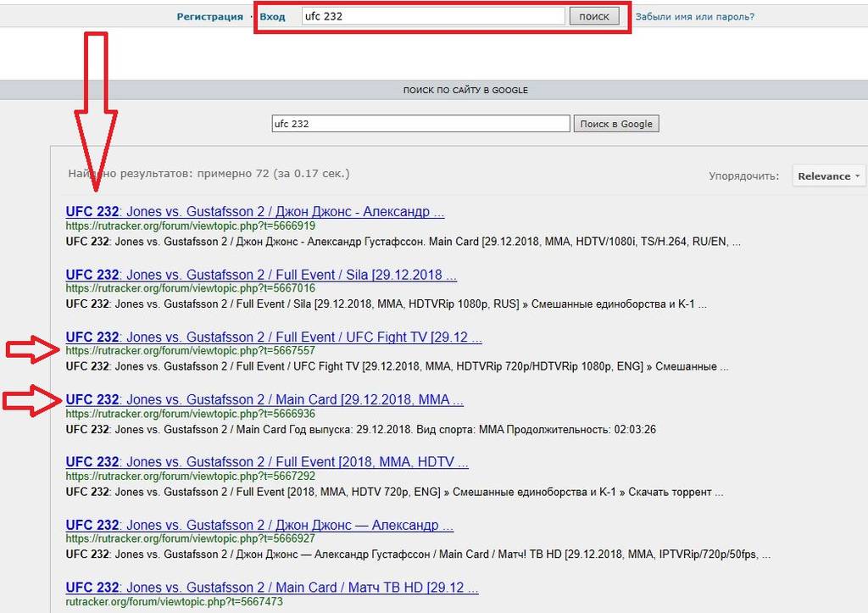Click the results count text примерно 72
The width and height of the screenshot is (868, 613).
tap(233, 173)
